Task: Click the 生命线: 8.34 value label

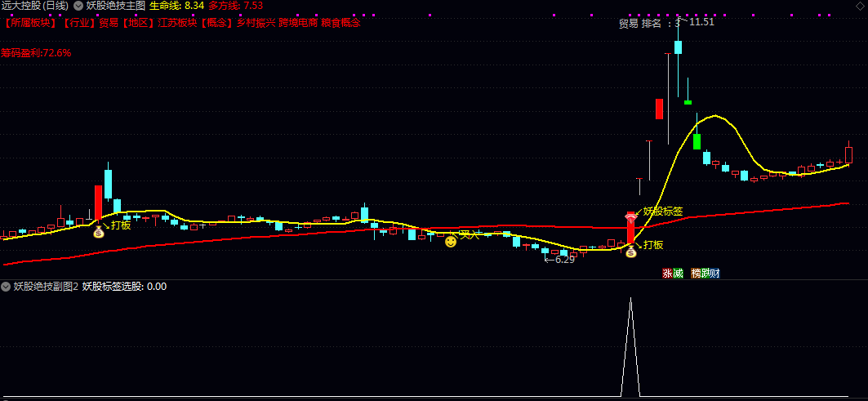Action: [176, 6]
